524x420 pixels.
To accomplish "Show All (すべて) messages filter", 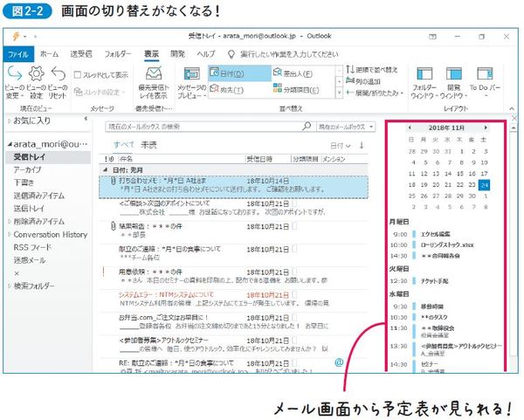I will click(x=124, y=145).
